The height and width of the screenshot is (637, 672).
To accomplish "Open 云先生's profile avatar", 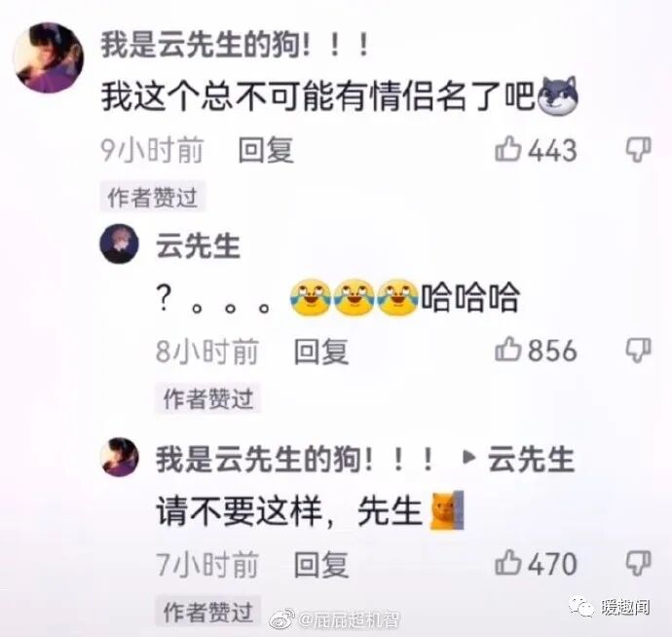I will [119, 244].
